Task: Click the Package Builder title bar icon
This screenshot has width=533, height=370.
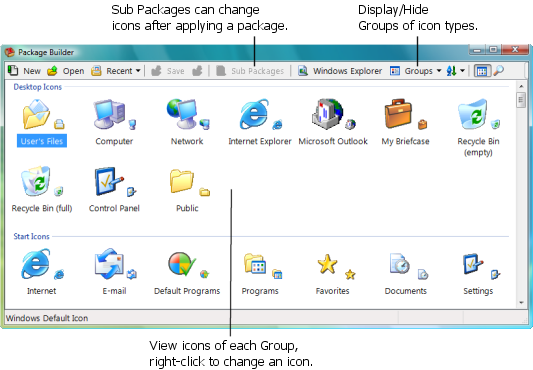Action: 10,52
